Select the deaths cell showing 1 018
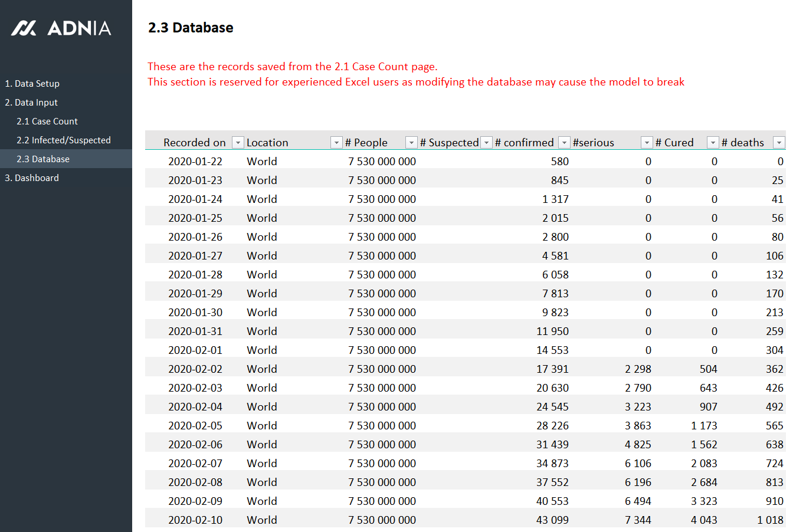This screenshot has height=532, width=806. tap(770, 520)
